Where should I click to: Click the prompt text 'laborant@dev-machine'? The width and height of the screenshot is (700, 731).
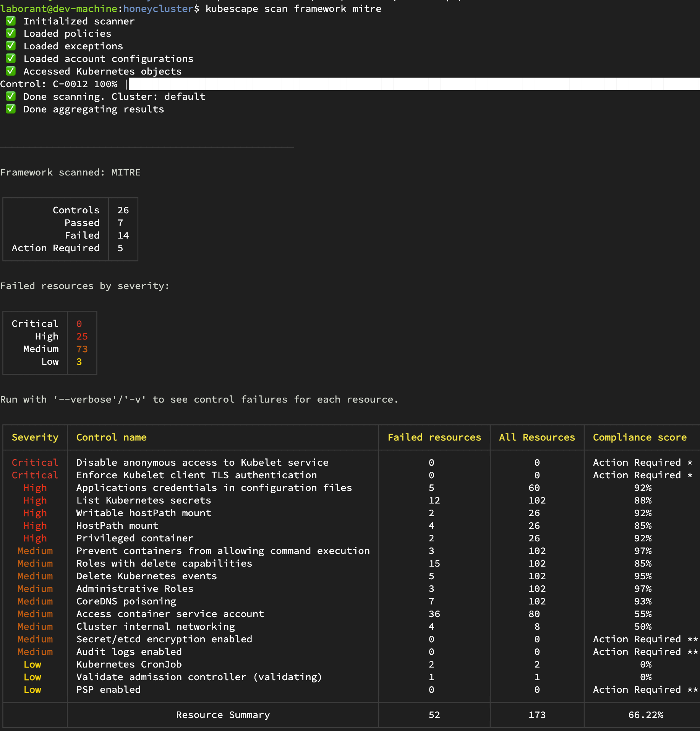tap(59, 8)
